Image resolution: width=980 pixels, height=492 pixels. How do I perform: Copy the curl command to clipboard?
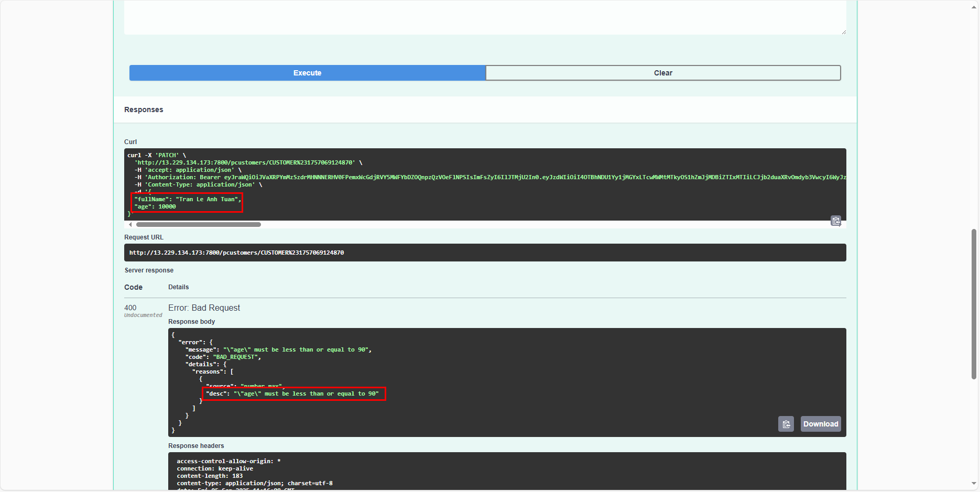pos(835,221)
